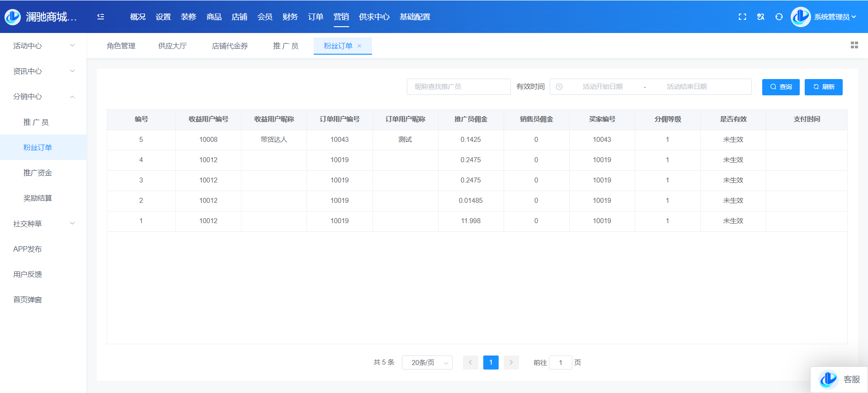Click the refresh icon in top header
Viewport: 868px width, 393px height.
(779, 17)
